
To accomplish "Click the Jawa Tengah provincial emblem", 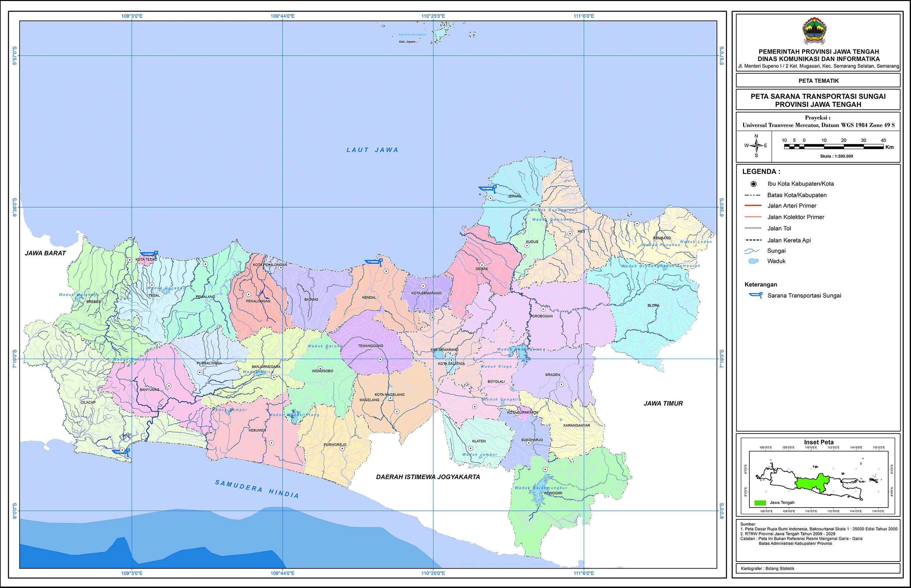I will coord(814,31).
